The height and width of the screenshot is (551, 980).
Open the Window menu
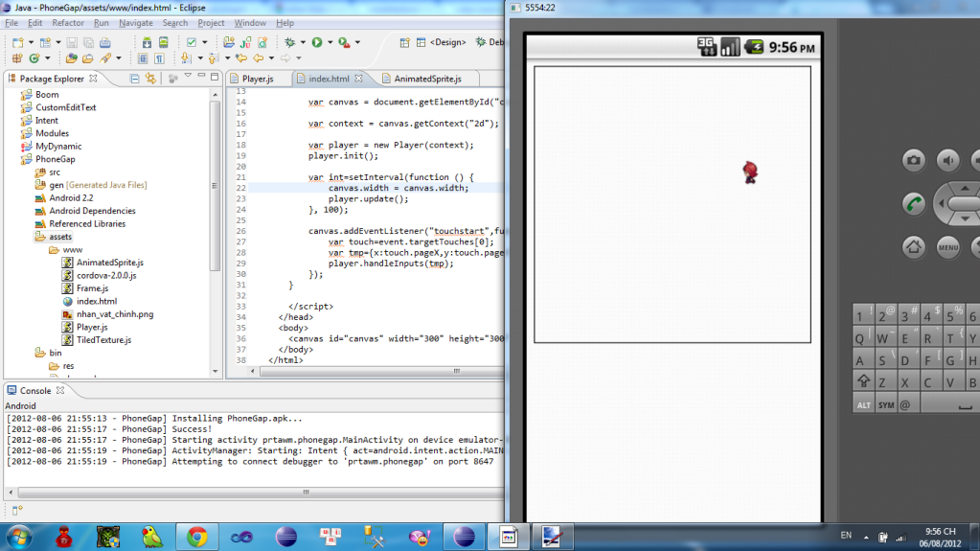pos(250,22)
